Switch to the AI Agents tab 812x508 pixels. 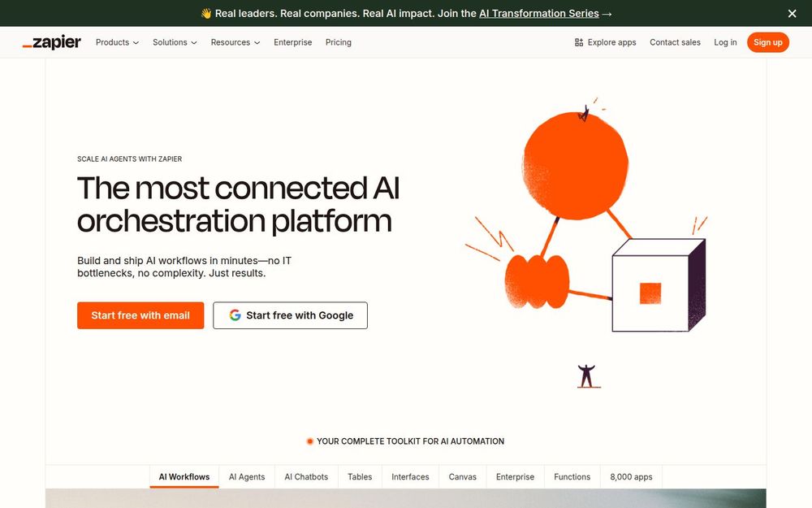pyautogui.click(x=246, y=476)
